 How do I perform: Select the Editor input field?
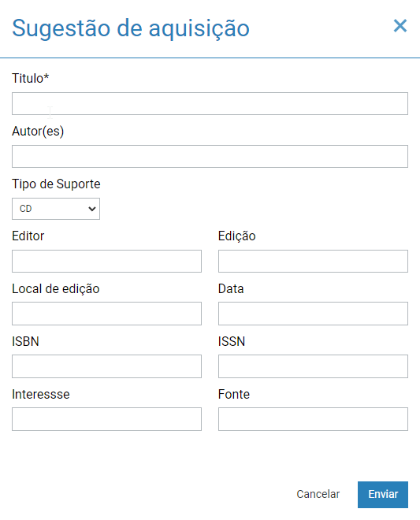click(x=106, y=262)
